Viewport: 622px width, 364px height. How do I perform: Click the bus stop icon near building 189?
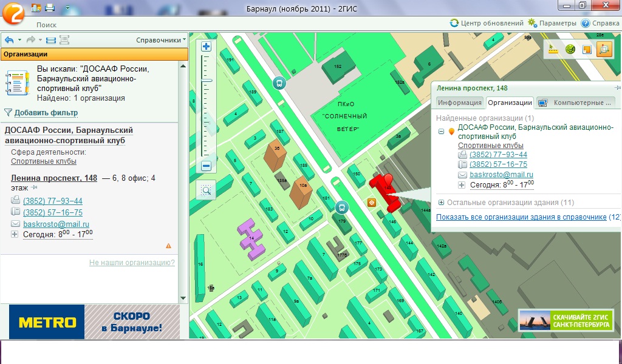coord(279,83)
